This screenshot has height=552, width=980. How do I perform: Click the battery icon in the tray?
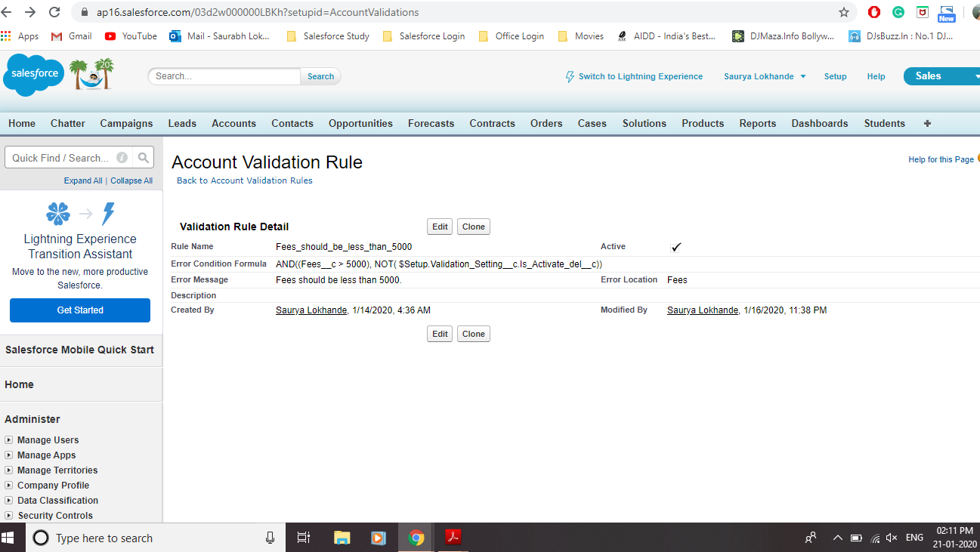(x=856, y=538)
